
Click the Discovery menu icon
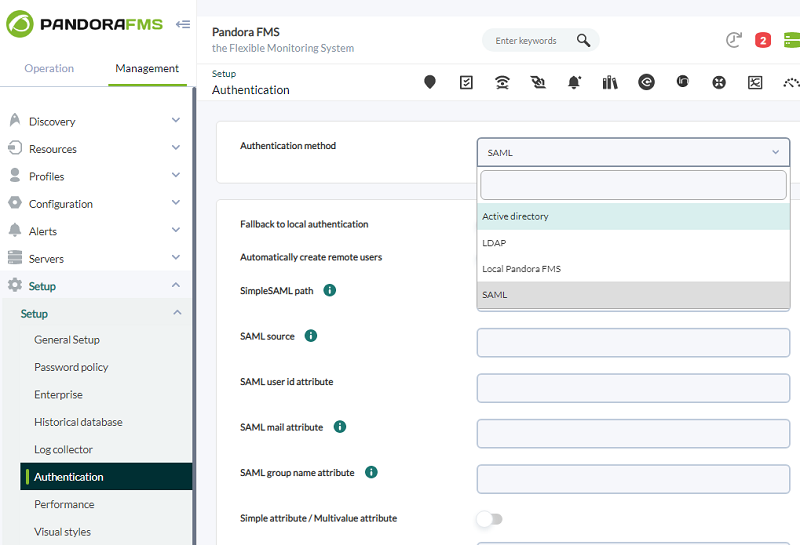(15, 120)
